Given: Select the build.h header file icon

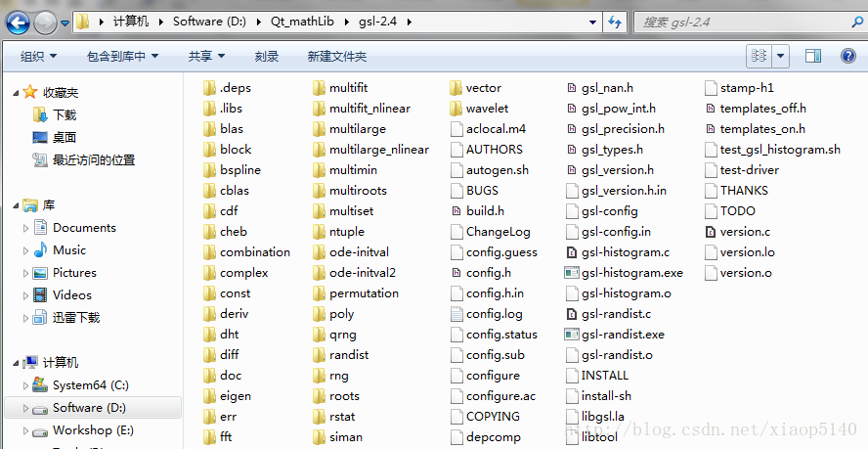Looking at the screenshot, I should pos(456,210).
